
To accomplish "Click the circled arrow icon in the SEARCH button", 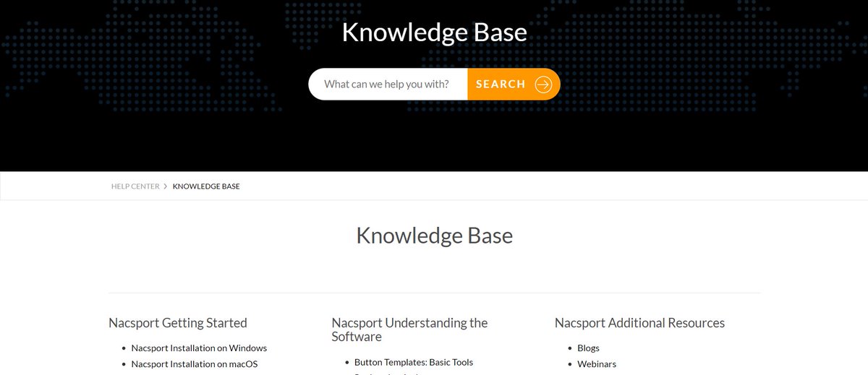I will [x=543, y=85].
